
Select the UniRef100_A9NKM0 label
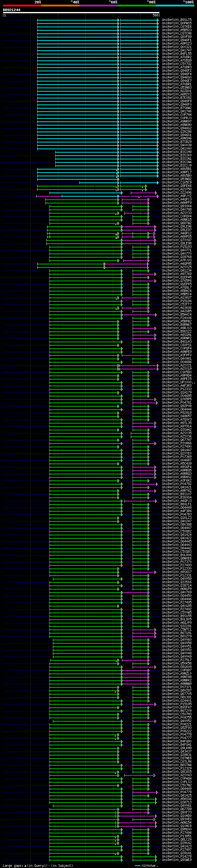pos(177,125)
